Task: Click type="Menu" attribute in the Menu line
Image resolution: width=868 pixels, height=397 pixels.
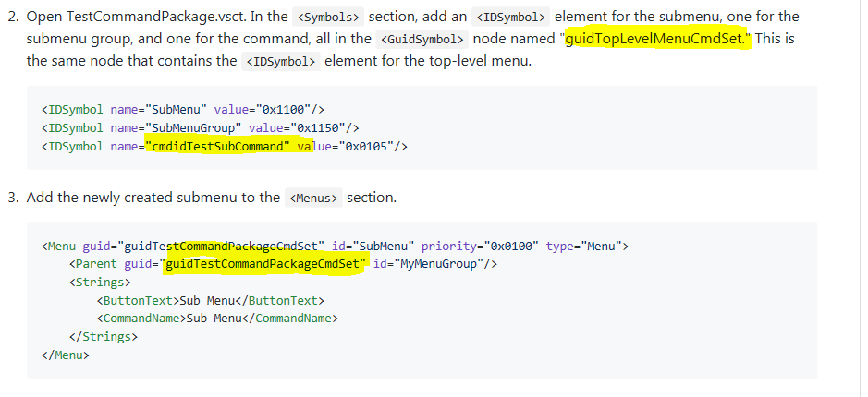Action: pyautogui.click(x=584, y=247)
